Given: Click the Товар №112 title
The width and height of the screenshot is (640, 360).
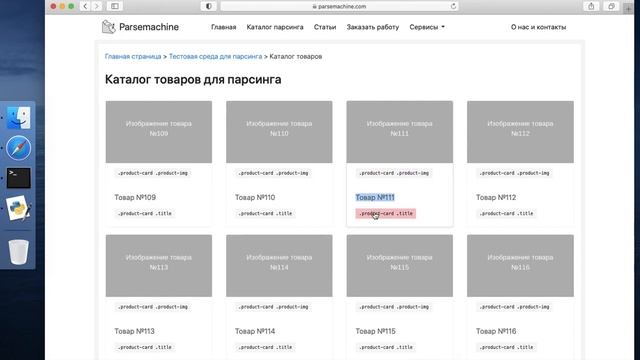Looking at the screenshot, I should (x=496, y=197).
